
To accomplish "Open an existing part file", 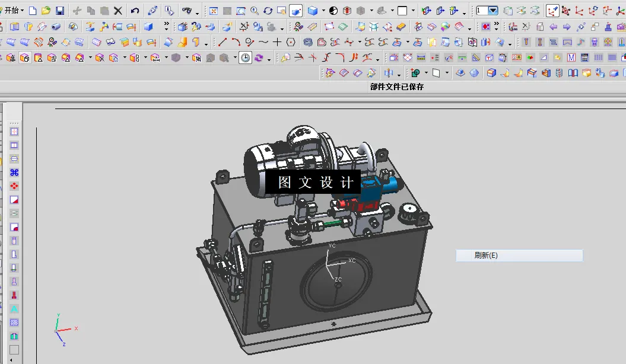I will click(x=46, y=10).
